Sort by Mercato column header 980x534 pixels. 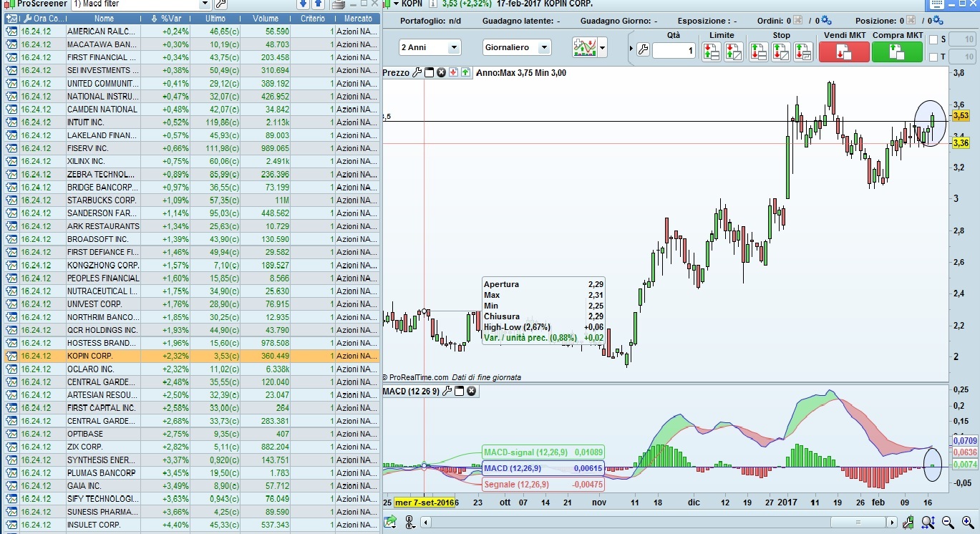pos(358,19)
